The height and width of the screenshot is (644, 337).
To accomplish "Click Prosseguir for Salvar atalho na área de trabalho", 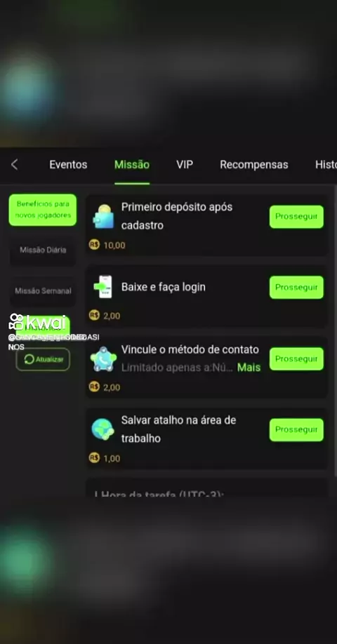I will coord(296,430).
